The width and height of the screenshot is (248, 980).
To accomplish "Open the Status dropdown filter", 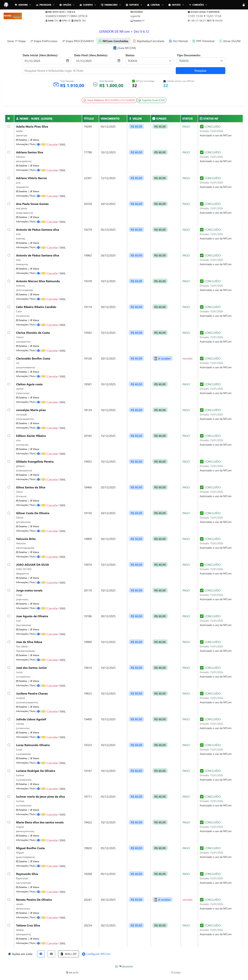I will pos(149,61).
